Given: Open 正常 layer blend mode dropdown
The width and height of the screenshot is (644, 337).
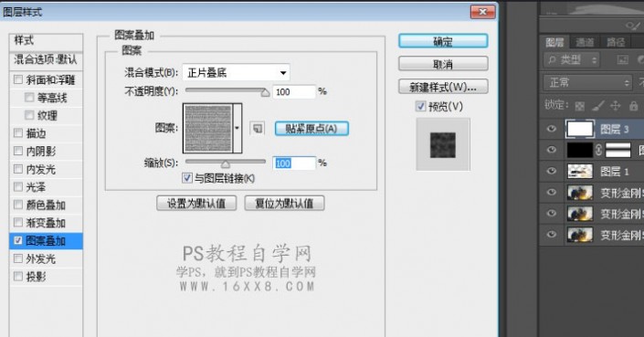Looking at the screenshot, I should coord(587,82).
